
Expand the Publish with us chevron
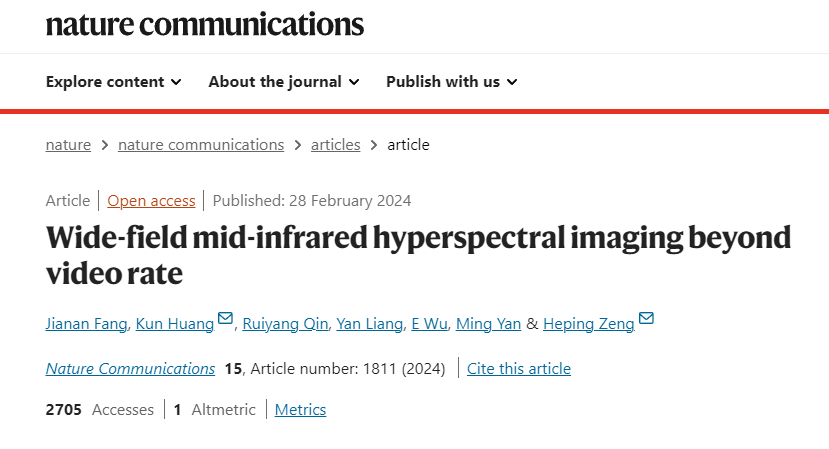(512, 82)
